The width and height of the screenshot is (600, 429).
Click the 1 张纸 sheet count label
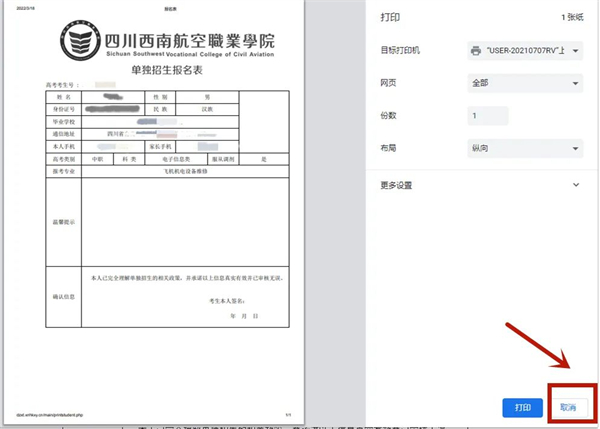(572, 17)
